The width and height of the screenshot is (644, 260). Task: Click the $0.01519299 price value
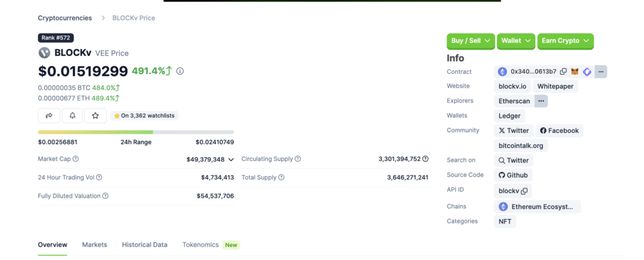[x=83, y=71]
